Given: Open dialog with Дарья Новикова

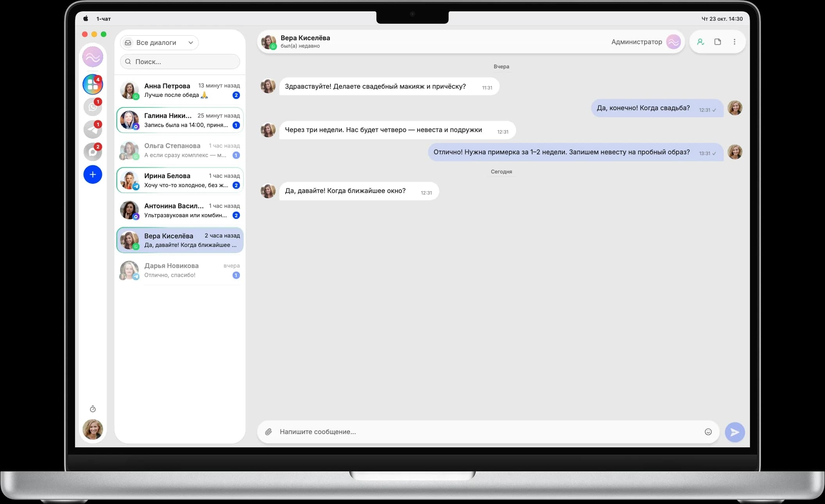Looking at the screenshot, I should click(180, 270).
